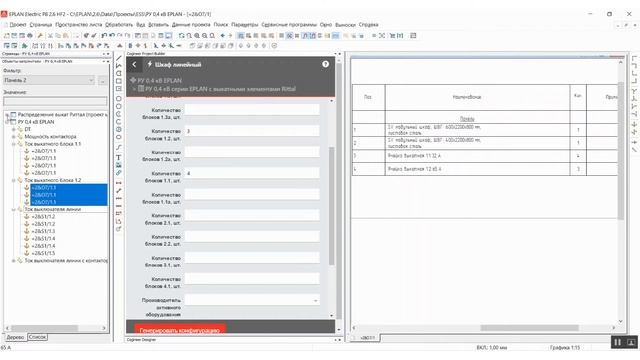Viewport: 640px width, 360px height.
Task: Open the Данные проекта menu
Action: pos(191,25)
